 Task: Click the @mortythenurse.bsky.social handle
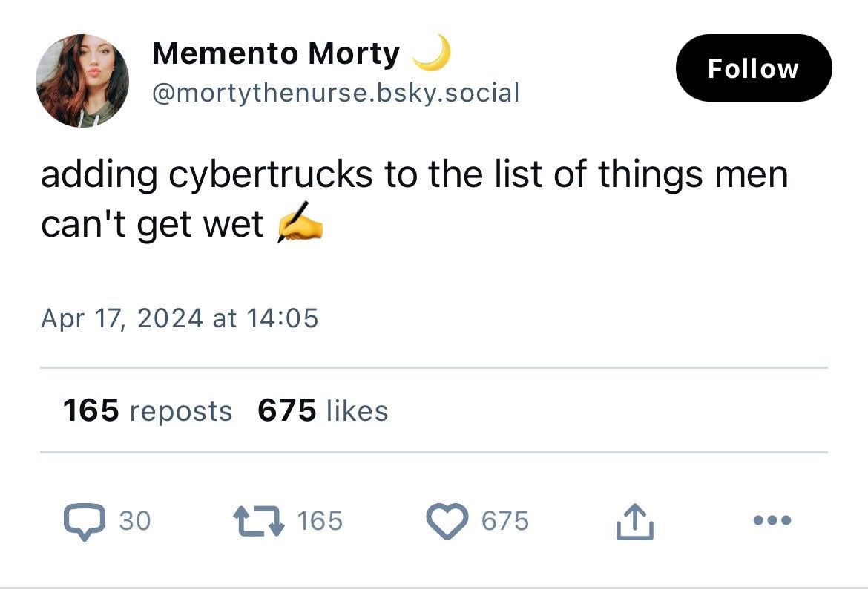pos(335,93)
